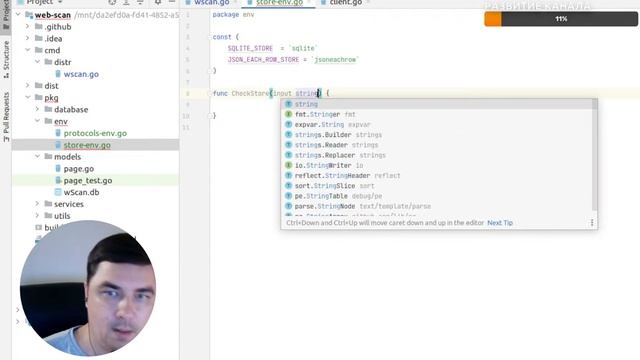This screenshot has height=360, width=640.
Task: Select io.StringWriter suggestion
Action: (x=437, y=165)
